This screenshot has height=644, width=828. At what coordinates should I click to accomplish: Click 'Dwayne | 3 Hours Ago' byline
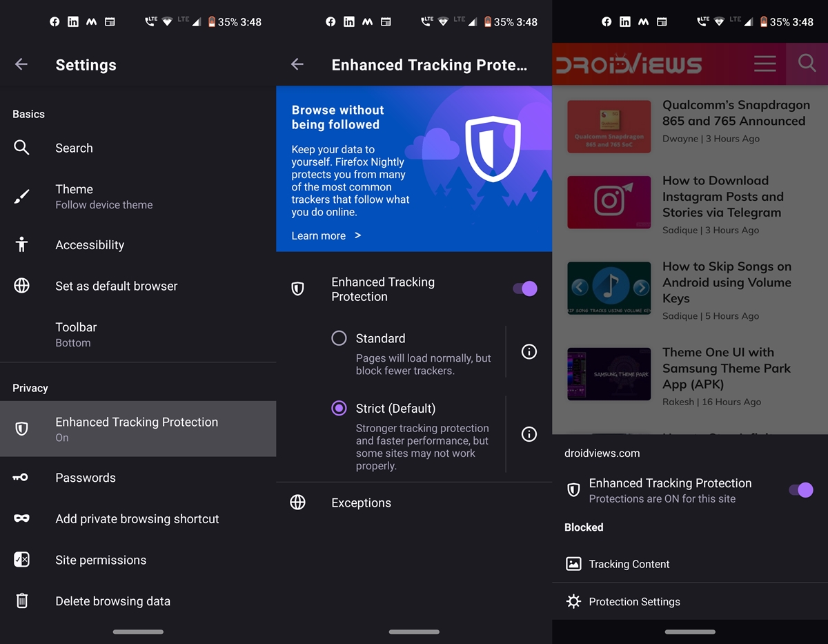[x=711, y=139]
